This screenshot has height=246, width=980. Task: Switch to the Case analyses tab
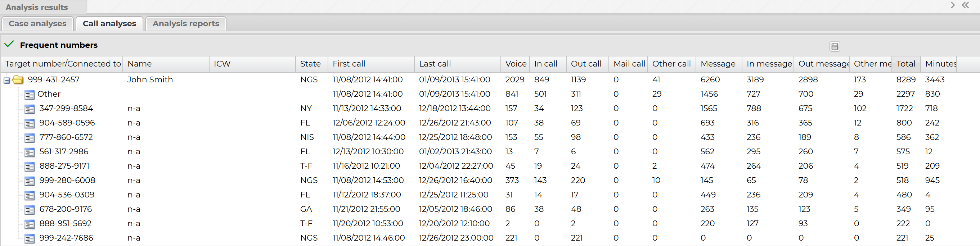click(37, 24)
